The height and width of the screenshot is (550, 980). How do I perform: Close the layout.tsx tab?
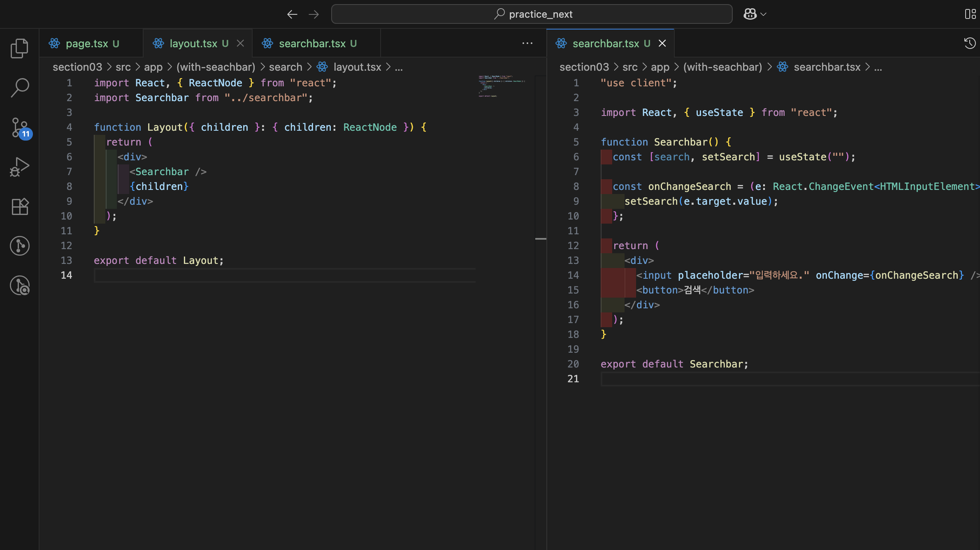pos(241,43)
